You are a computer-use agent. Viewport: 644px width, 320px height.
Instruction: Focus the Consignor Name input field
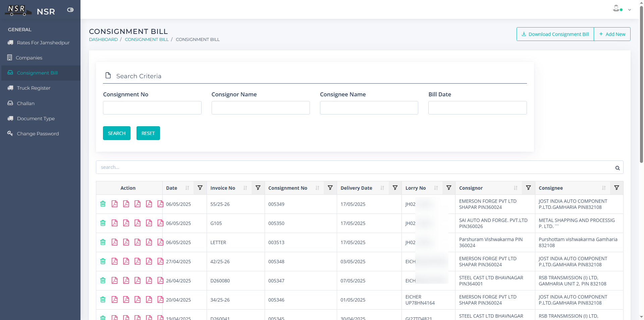[x=261, y=108]
